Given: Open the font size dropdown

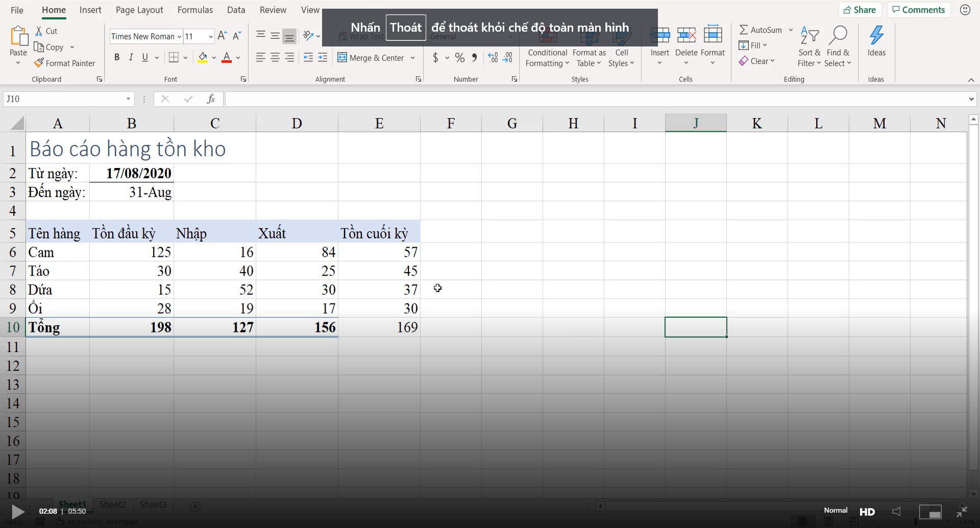Looking at the screenshot, I should (210, 36).
